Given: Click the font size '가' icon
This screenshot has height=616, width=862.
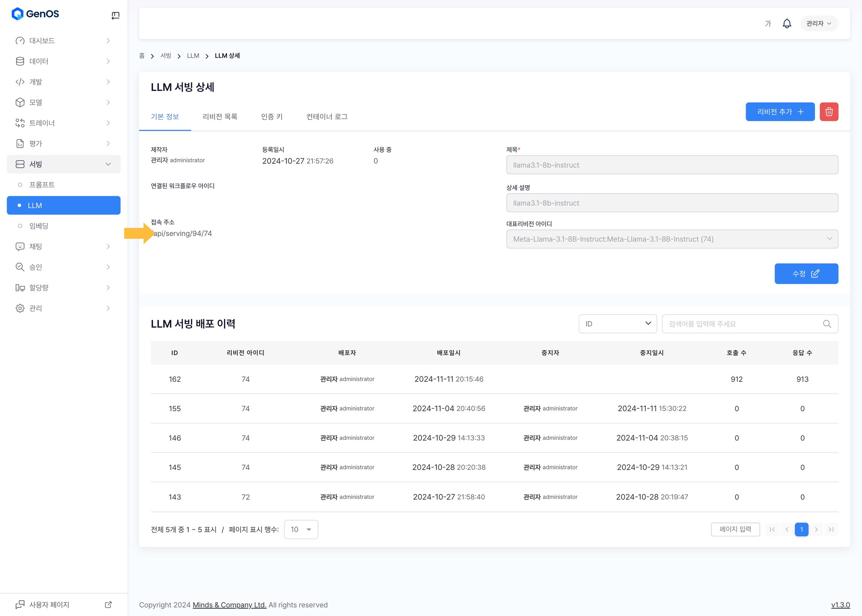Looking at the screenshot, I should pos(768,24).
